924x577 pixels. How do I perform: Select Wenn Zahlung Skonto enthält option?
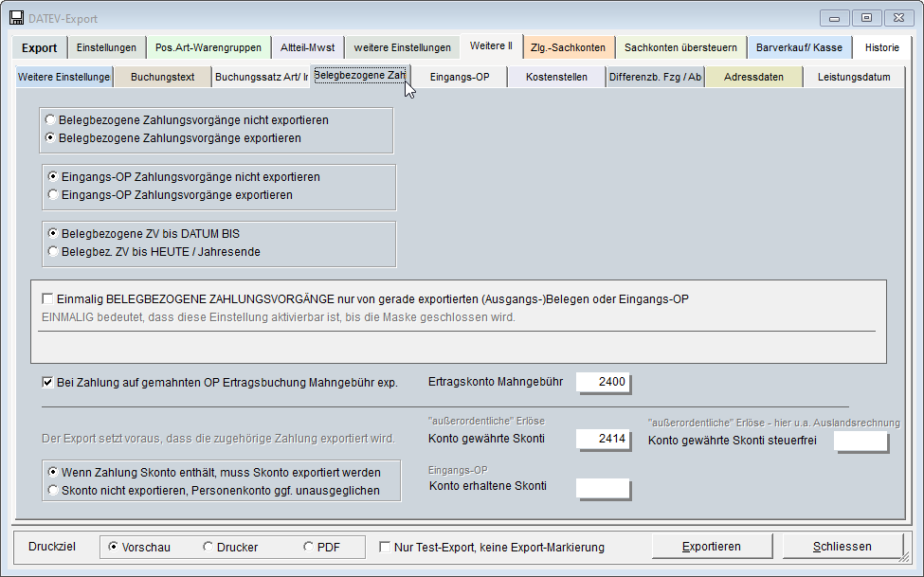[x=214, y=473]
